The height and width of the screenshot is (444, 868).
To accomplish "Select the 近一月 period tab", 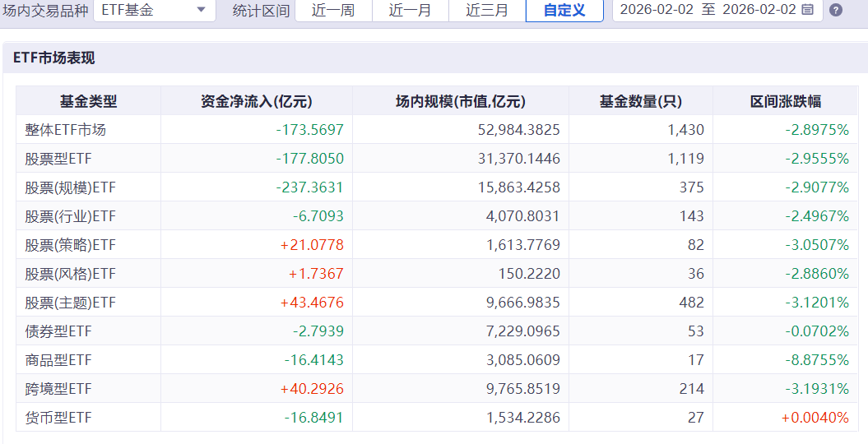I will tap(411, 10).
